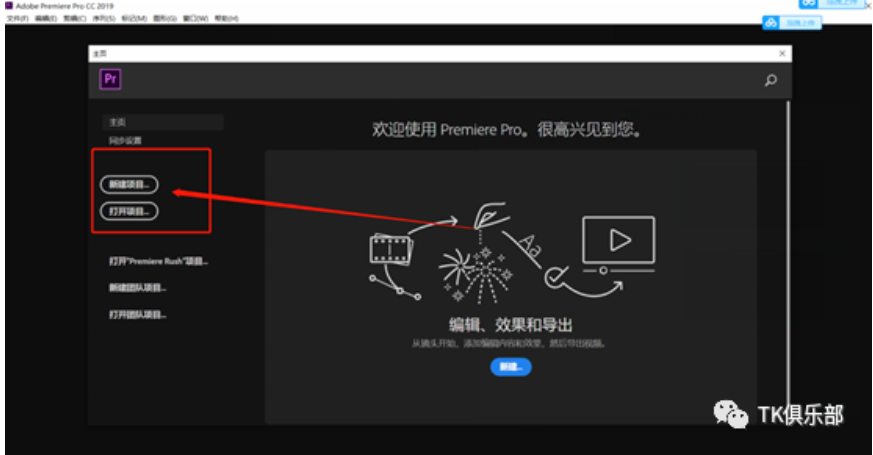Screen dimensions: 873x455
Task: Click the film strip illustration icon
Action: pos(391,249)
